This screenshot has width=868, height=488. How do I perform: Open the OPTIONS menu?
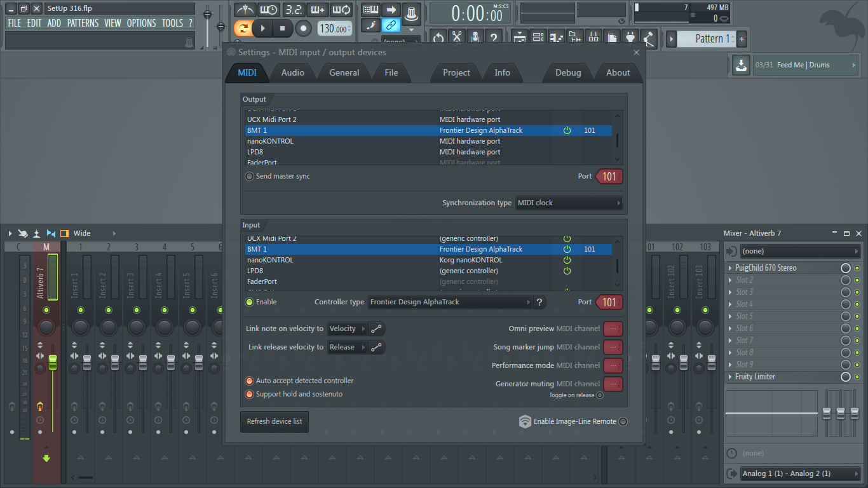click(x=141, y=23)
